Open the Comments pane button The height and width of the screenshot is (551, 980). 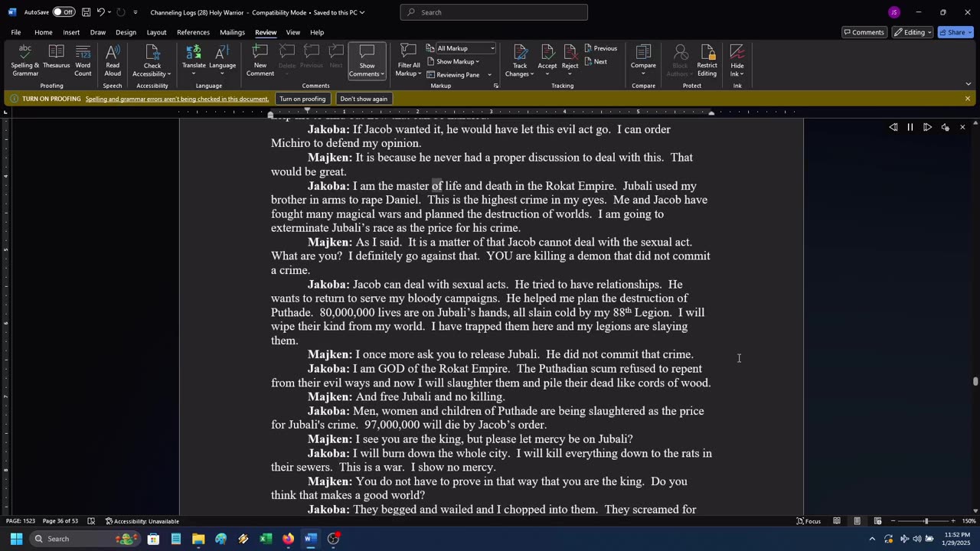[x=864, y=32]
